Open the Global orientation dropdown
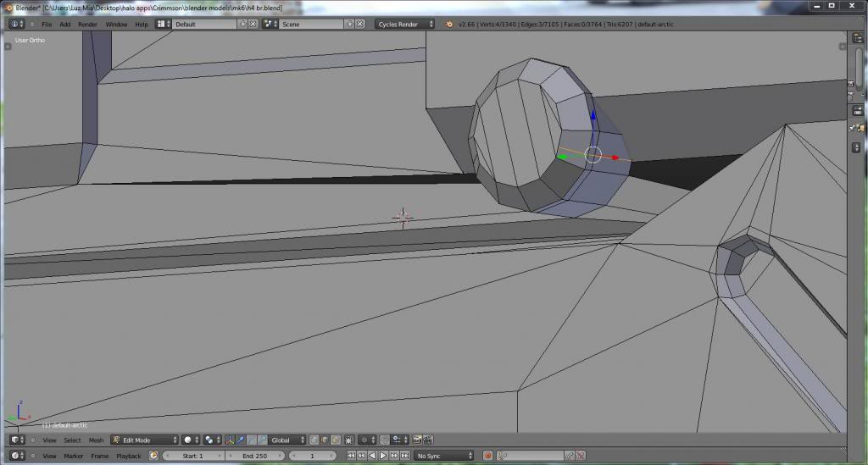 pyautogui.click(x=287, y=440)
